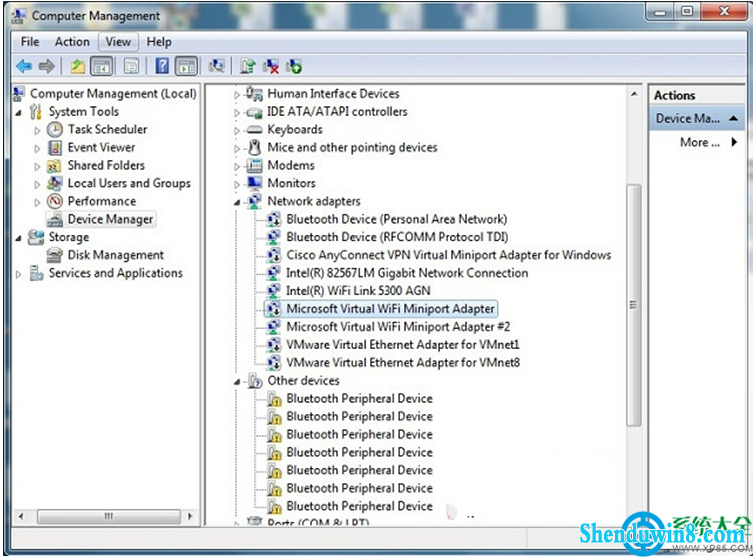Expand the Monitors category
Screen dimensions: 755x559
point(236,184)
